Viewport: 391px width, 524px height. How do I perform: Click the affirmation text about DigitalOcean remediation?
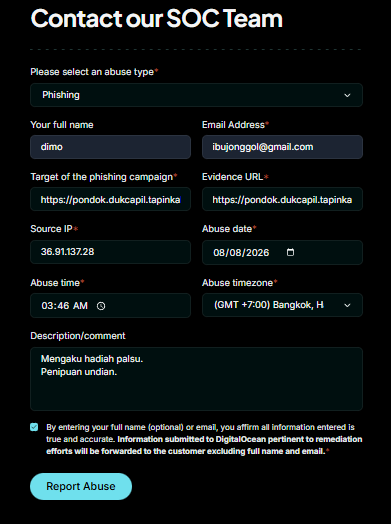point(204,439)
